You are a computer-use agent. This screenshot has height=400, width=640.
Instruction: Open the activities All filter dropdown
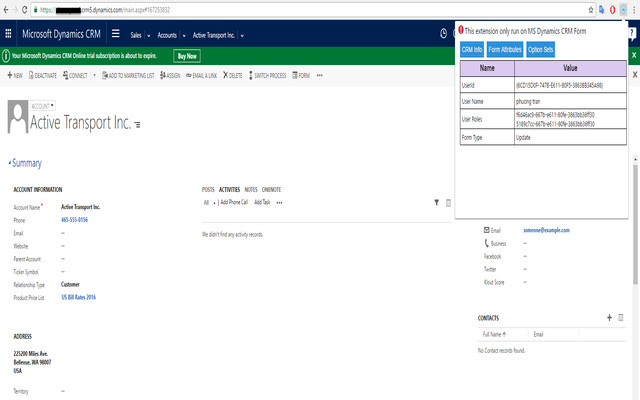(x=209, y=202)
